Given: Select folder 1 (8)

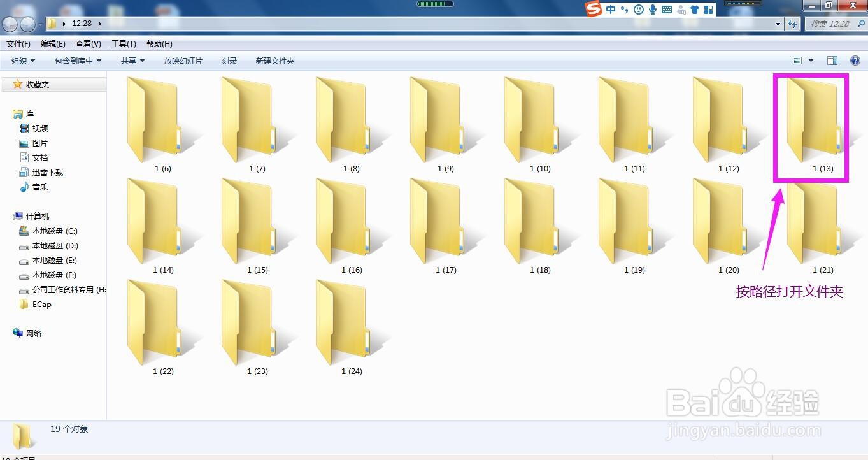Looking at the screenshot, I should pyautogui.click(x=352, y=124).
